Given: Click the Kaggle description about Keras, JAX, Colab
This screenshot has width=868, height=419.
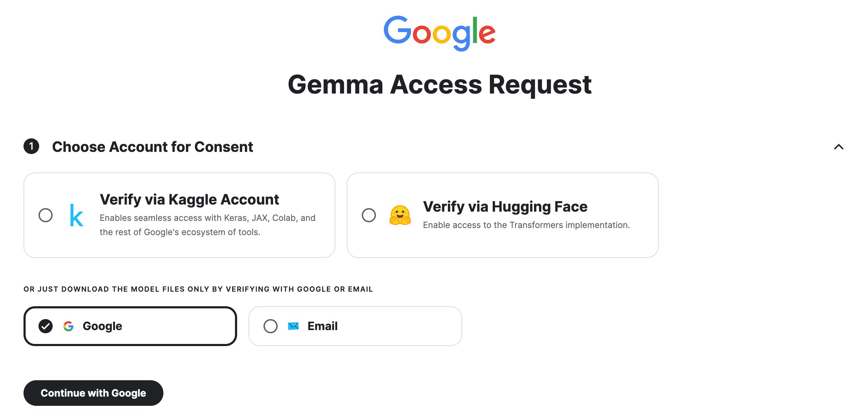Looking at the screenshot, I should pyautogui.click(x=207, y=225).
